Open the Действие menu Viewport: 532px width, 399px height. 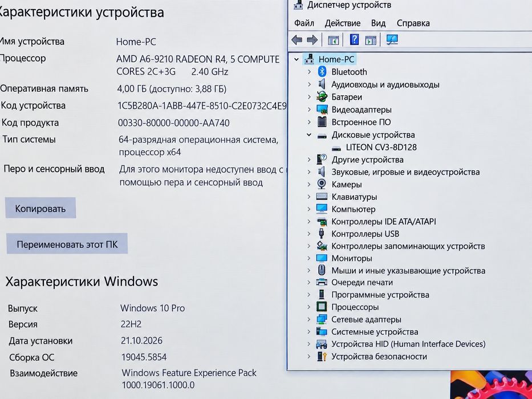coord(342,23)
